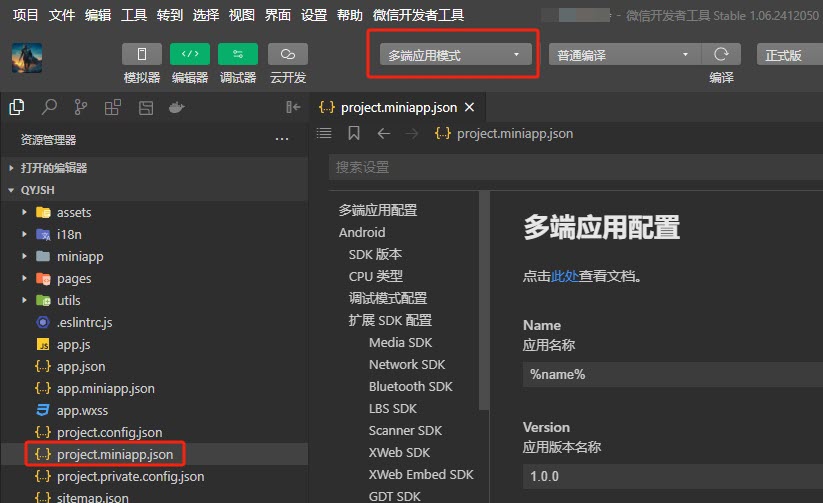Screen dimensions: 823x503
Task: Open the 视图 menu
Action: click(x=241, y=15)
